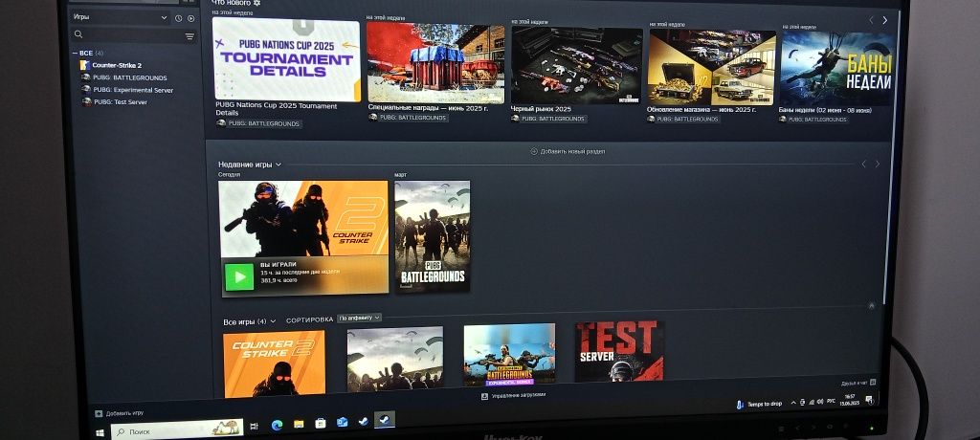
Task: Switch the РУС input language indicator
Action: 831,401
